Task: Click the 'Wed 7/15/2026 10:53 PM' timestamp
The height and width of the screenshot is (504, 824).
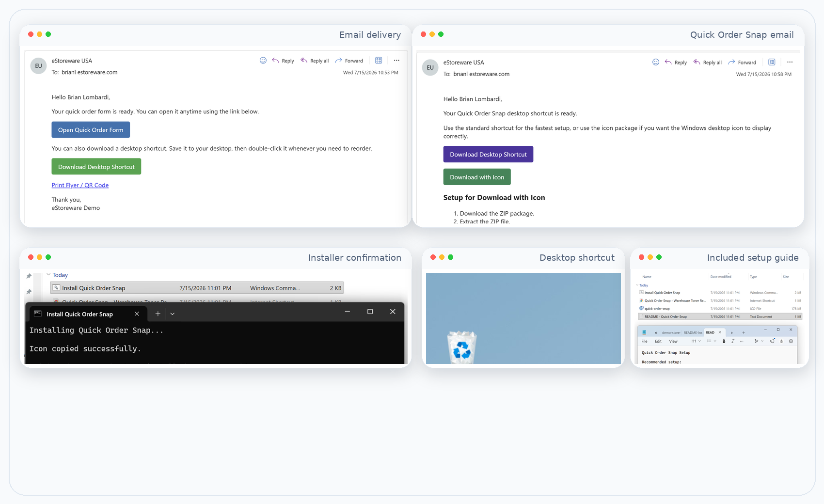Action: [370, 73]
